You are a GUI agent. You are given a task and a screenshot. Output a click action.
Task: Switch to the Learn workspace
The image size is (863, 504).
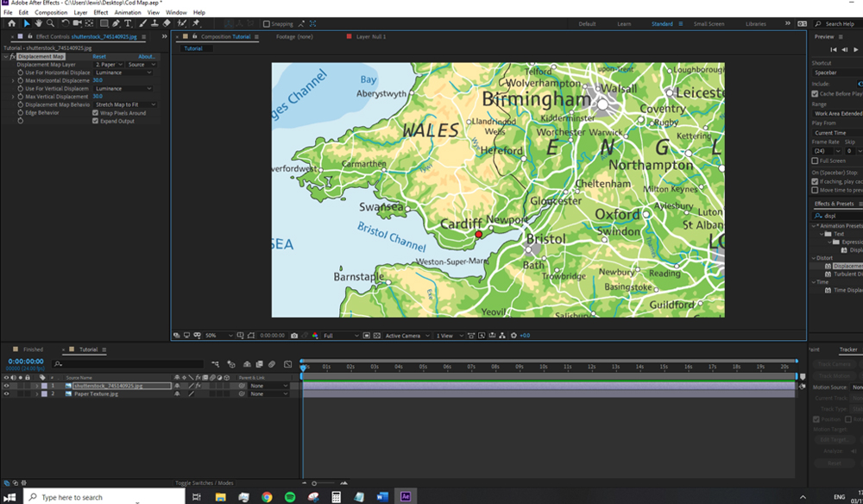coord(624,24)
